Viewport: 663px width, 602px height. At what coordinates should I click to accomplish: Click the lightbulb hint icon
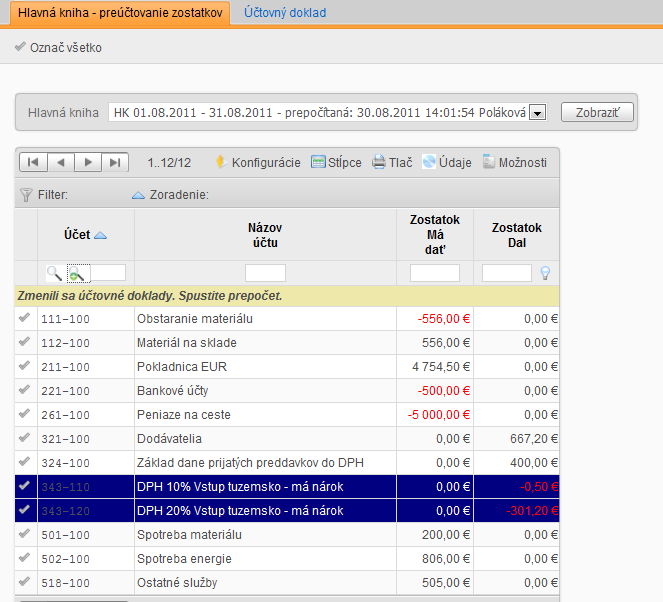[x=545, y=273]
